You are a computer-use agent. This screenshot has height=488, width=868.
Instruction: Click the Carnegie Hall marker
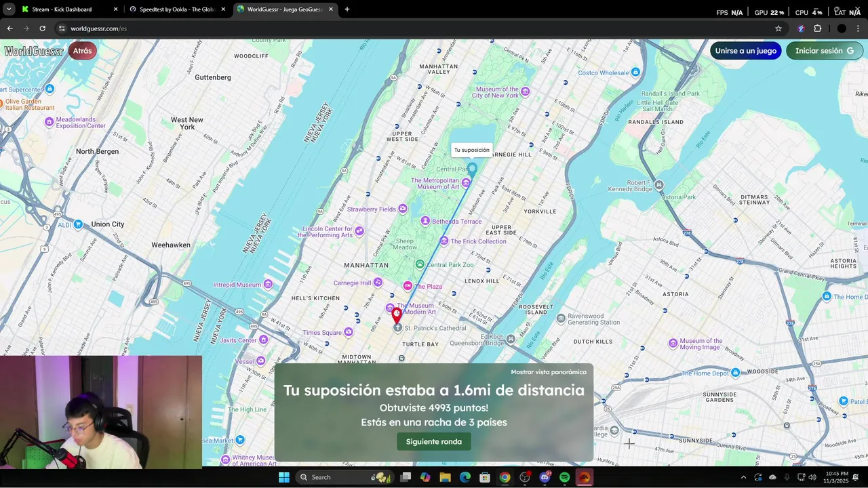pos(378,282)
